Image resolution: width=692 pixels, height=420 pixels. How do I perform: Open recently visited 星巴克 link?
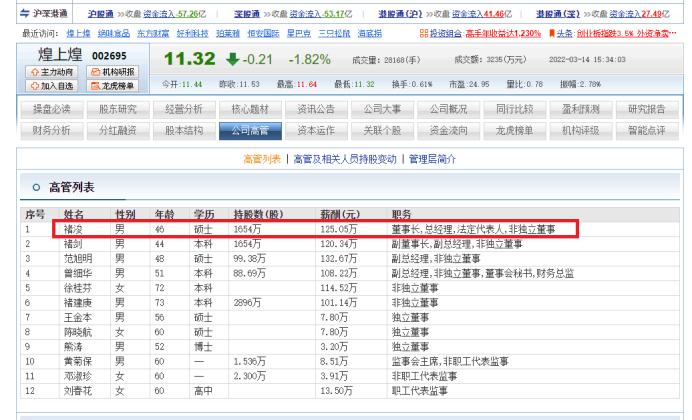point(299,34)
